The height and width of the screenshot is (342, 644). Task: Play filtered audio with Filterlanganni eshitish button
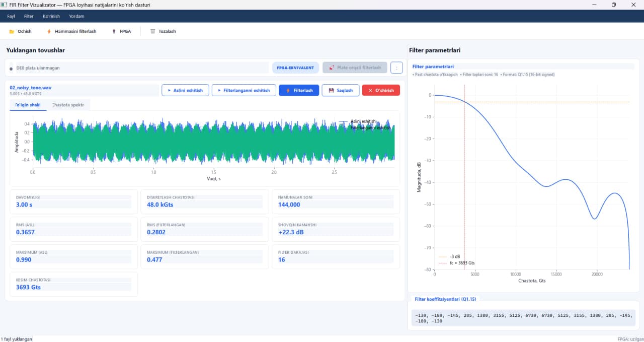pos(244,90)
